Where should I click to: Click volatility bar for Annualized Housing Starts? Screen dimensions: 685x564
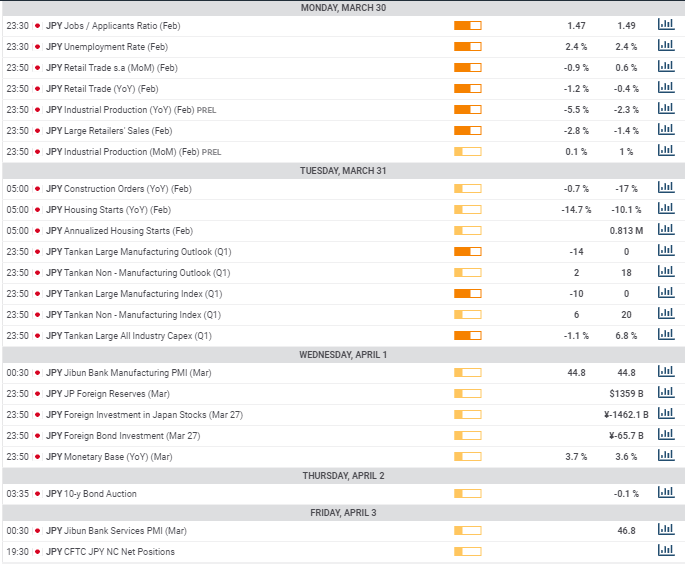point(467,230)
